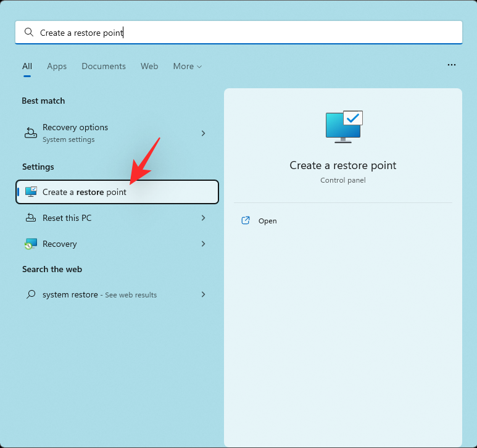Select the Web filter tab
This screenshot has height=448, width=477.
[149, 66]
